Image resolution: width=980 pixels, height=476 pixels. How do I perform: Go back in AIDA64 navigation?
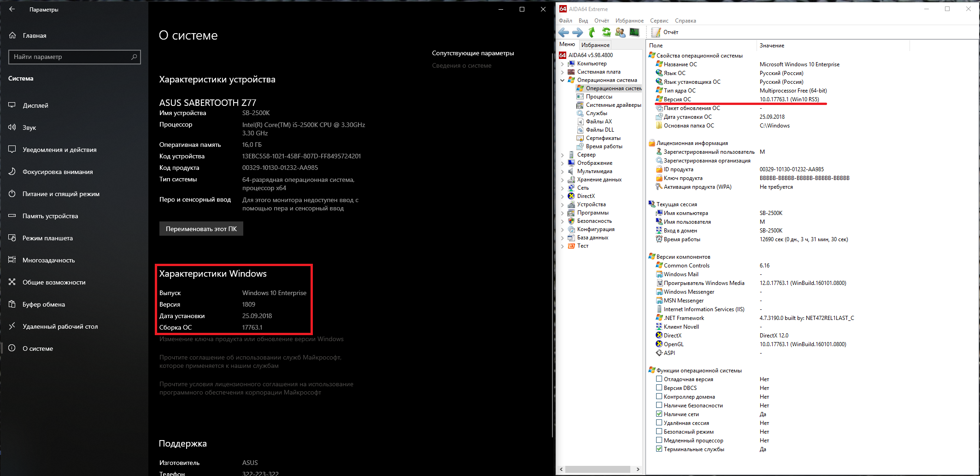563,32
